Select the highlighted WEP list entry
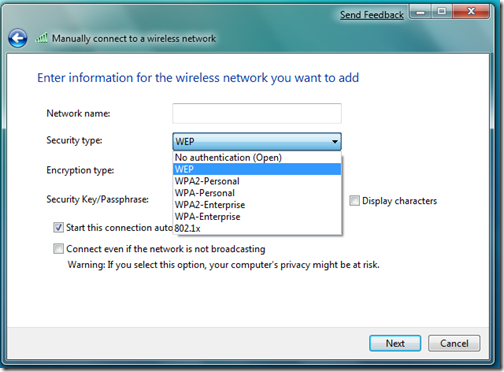504x372 pixels. (x=257, y=169)
